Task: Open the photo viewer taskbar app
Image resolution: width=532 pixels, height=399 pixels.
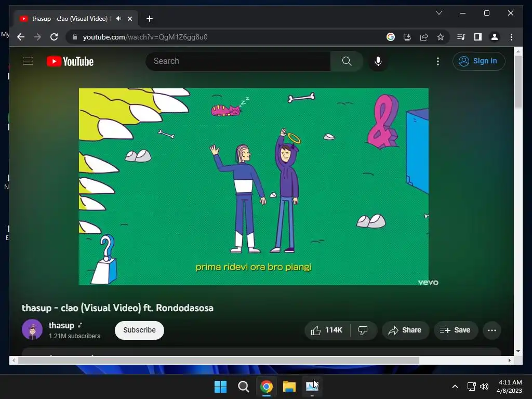Action: (x=312, y=387)
